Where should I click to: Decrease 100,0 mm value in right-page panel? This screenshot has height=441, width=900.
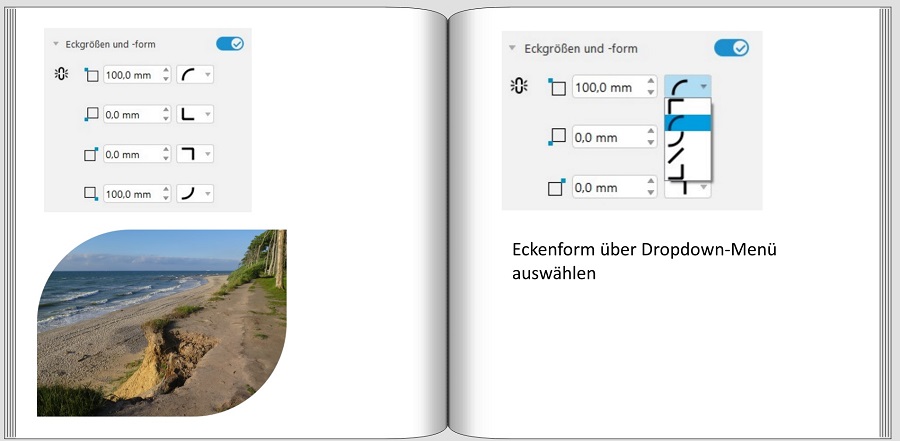[x=651, y=92]
